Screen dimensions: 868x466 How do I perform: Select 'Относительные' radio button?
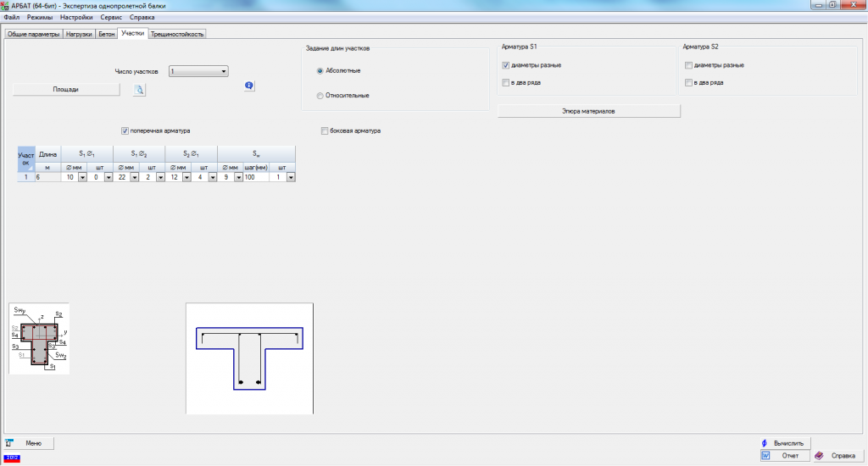(320, 96)
